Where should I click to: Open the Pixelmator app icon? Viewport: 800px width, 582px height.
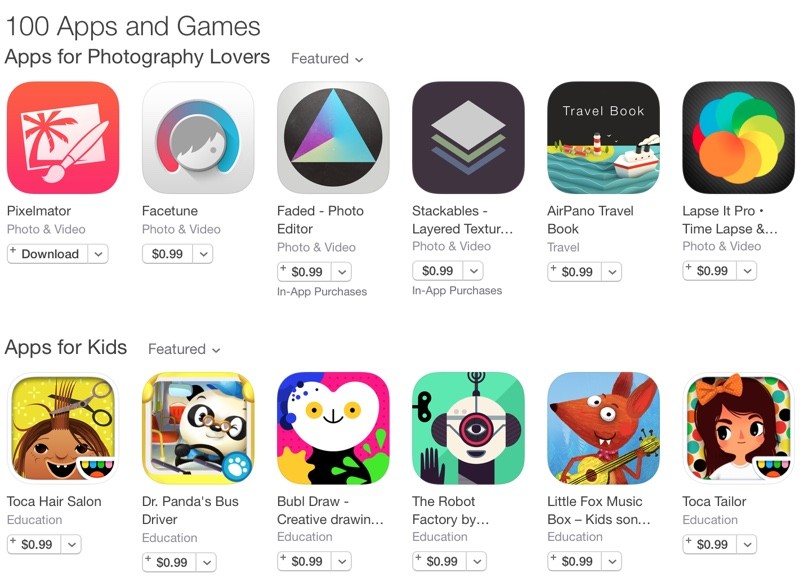63,137
